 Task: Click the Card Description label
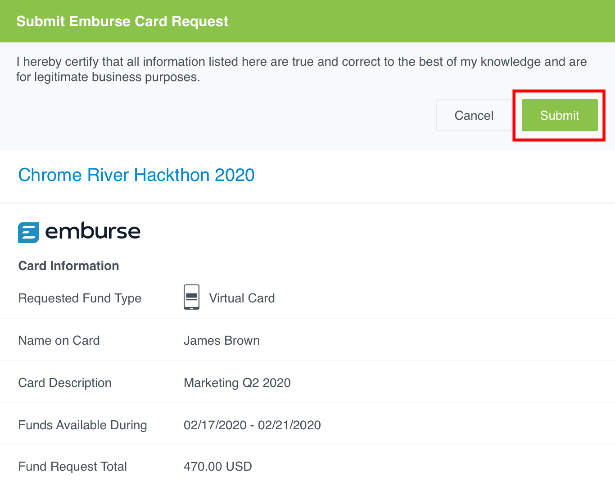click(x=65, y=383)
